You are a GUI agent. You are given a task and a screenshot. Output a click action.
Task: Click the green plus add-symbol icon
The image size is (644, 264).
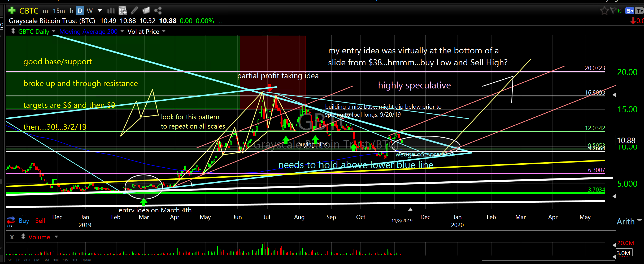point(12,11)
